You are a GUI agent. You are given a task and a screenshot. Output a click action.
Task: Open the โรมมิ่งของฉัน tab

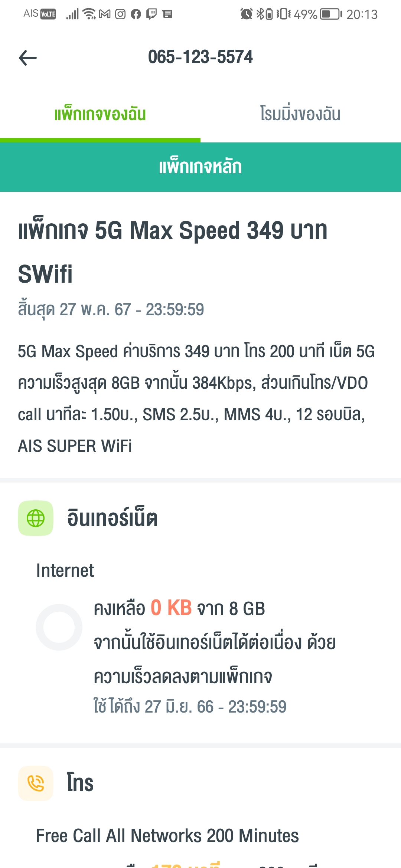click(x=300, y=114)
